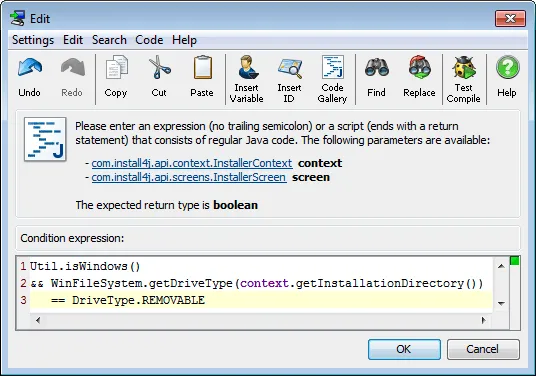Click the 'Condition expression:' label
536x376 pixels.
point(72,238)
